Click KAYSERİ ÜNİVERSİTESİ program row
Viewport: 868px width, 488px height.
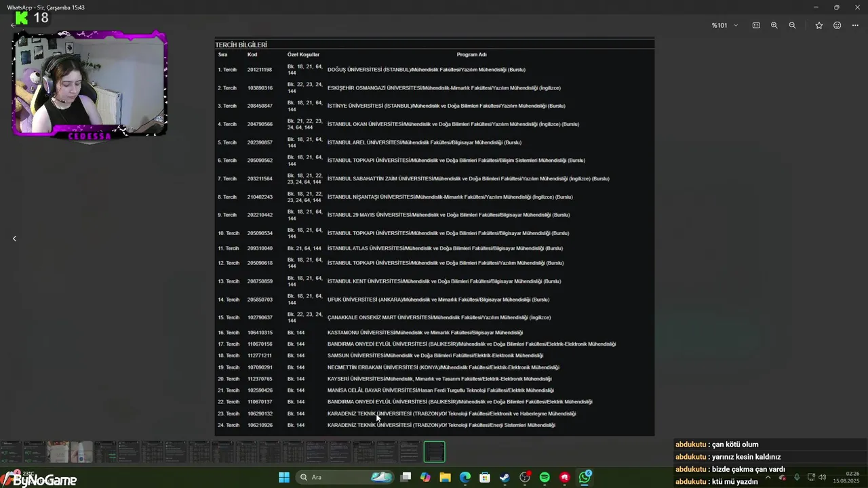point(439,379)
